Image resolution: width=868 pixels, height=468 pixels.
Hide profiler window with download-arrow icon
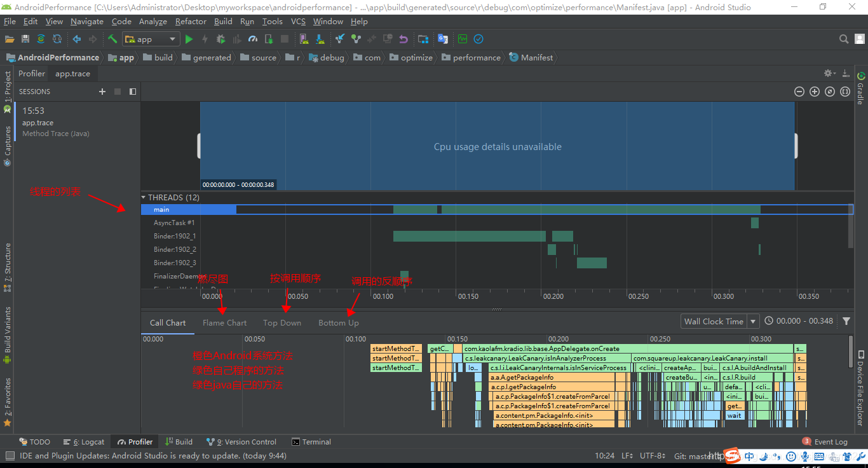coord(845,74)
